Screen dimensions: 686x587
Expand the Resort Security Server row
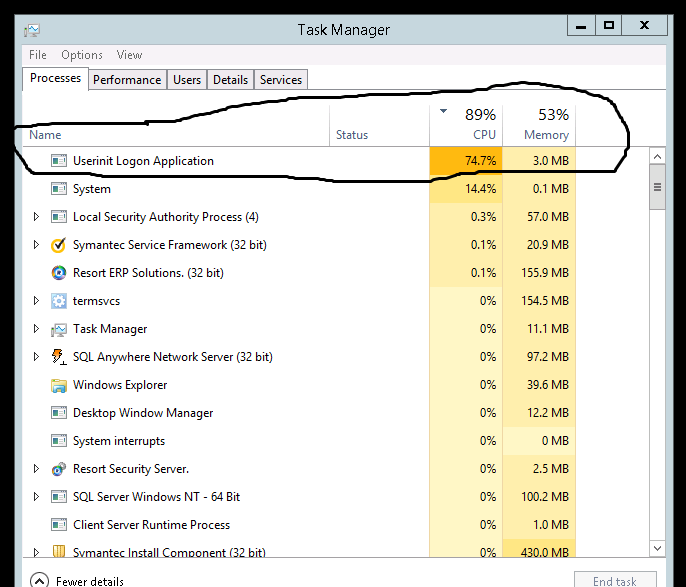36,468
